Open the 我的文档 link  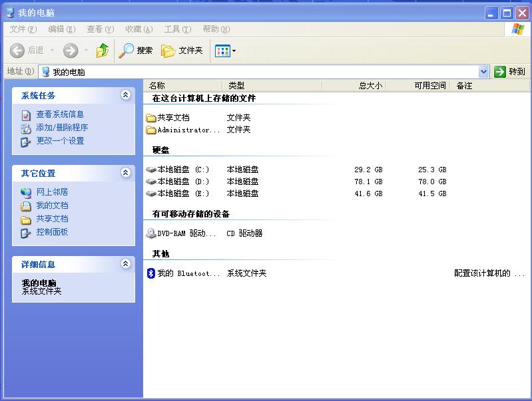(52, 205)
